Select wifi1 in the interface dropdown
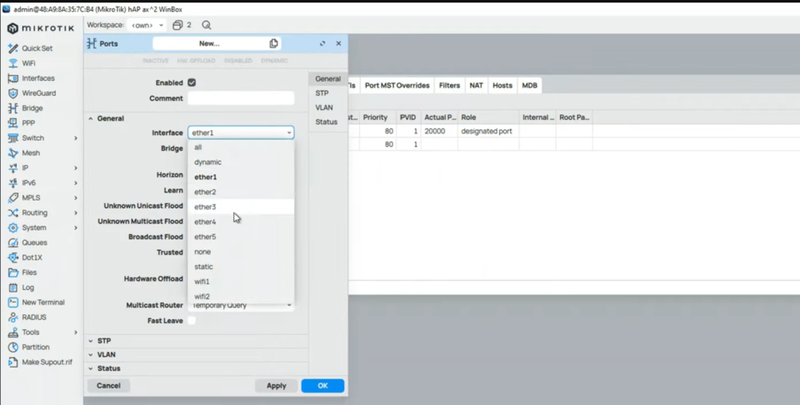This screenshot has width=800, height=405. point(202,282)
